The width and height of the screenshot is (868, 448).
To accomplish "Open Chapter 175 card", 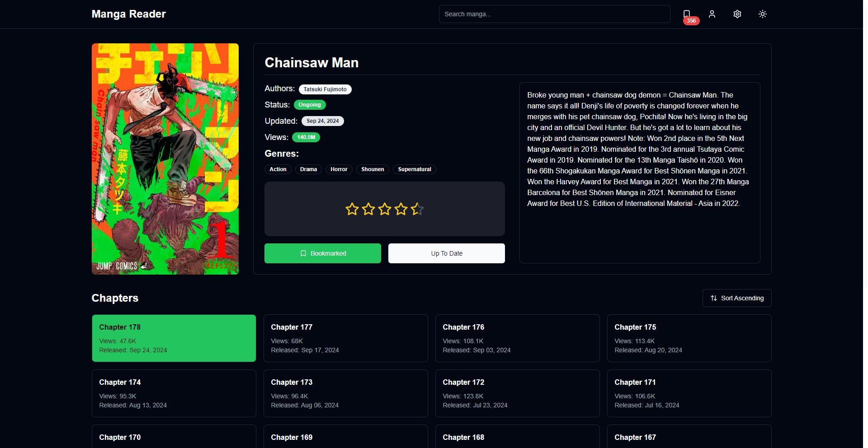I will tap(689, 338).
